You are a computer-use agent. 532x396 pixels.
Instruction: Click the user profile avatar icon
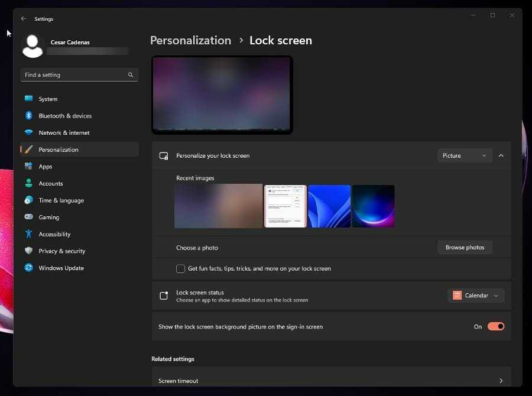point(33,46)
